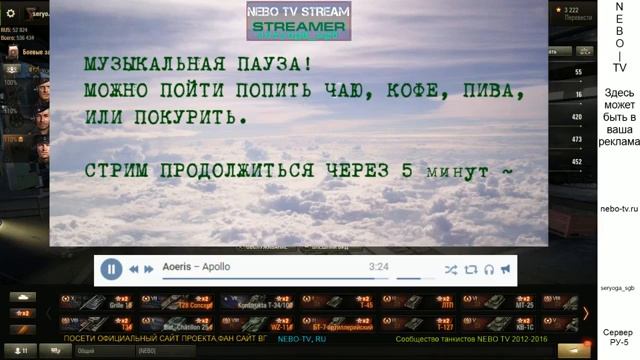Image resolution: width=640 pixels, height=360 pixels.
Task: Adjust the player volume slider
Action: tap(416, 278)
